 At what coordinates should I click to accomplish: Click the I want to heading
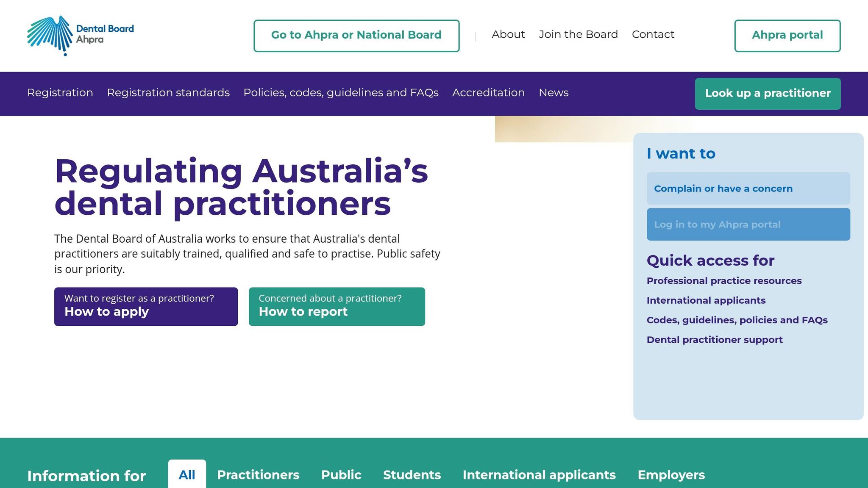click(x=681, y=153)
